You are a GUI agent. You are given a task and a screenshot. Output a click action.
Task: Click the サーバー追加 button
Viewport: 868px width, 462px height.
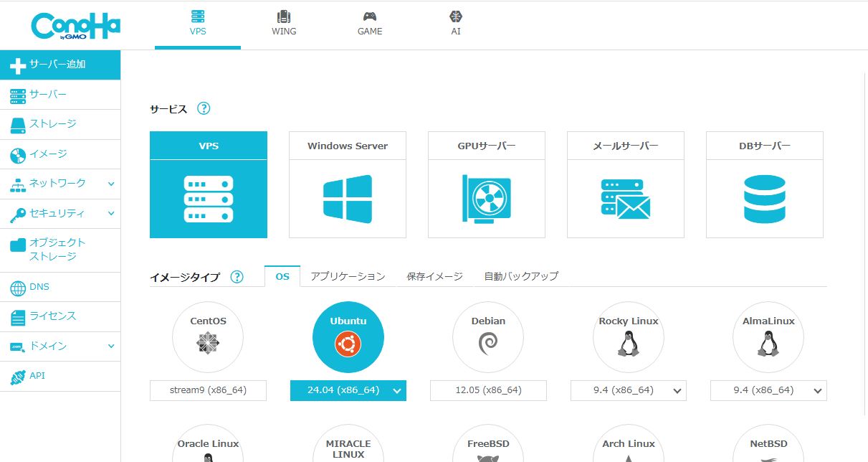tap(60, 65)
